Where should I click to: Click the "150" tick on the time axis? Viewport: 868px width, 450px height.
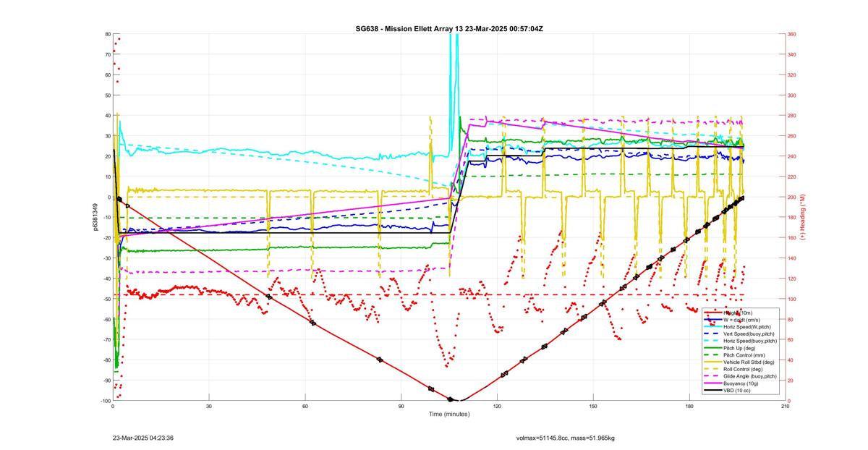coord(593,406)
